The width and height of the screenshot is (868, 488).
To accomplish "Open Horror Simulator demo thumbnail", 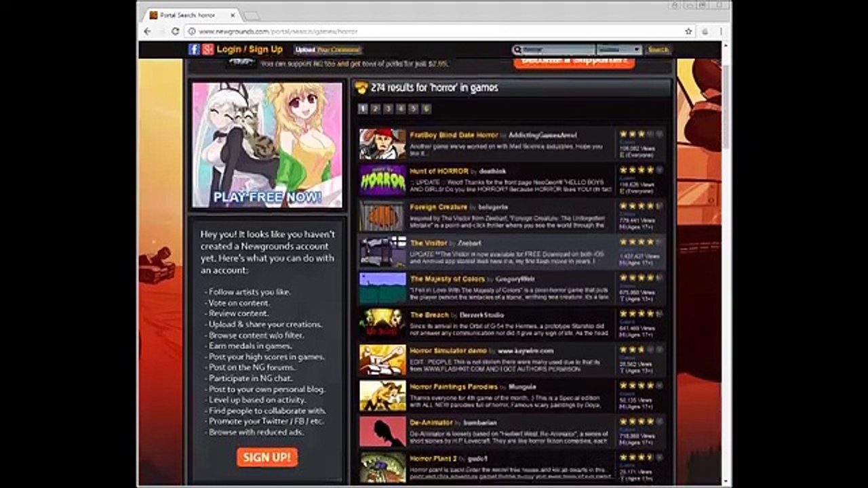I will 382,359.
